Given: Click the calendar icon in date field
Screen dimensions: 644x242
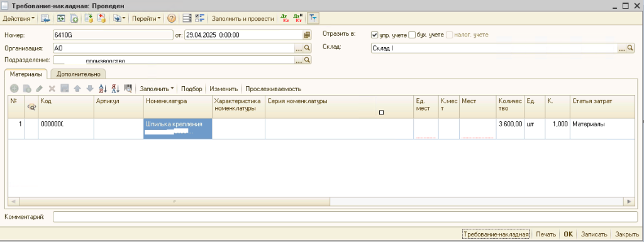Looking at the screenshot, I should 307,35.
